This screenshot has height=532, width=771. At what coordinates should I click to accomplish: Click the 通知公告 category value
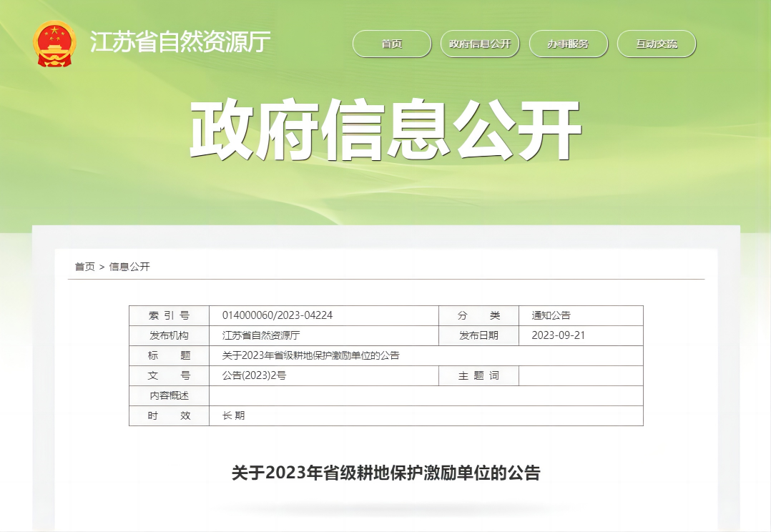[x=551, y=315]
